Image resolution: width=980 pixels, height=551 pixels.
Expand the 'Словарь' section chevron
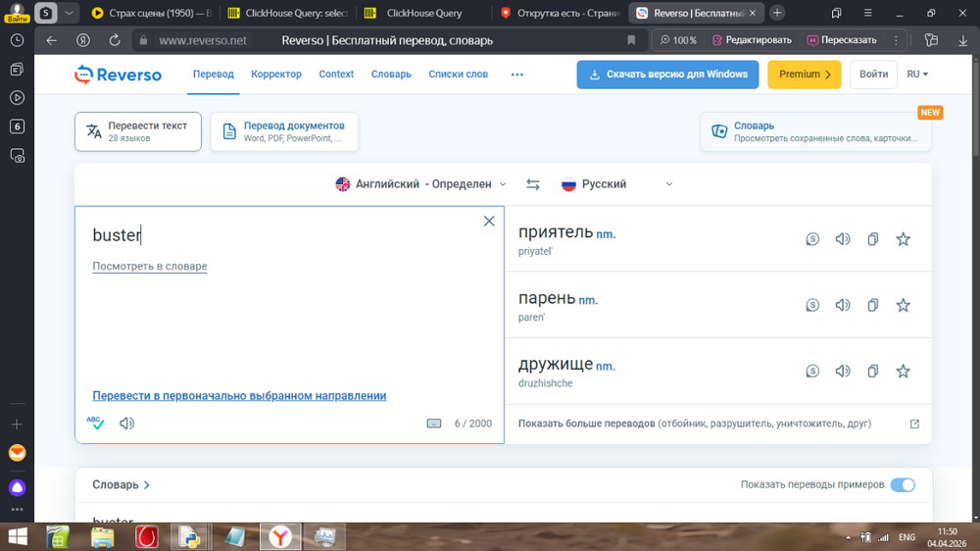coord(147,484)
